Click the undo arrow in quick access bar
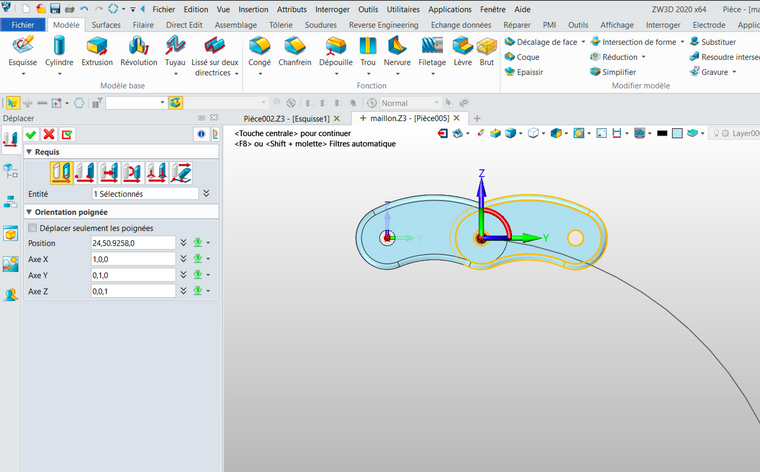The height and width of the screenshot is (472, 760). pyautogui.click(x=84, y=9)
